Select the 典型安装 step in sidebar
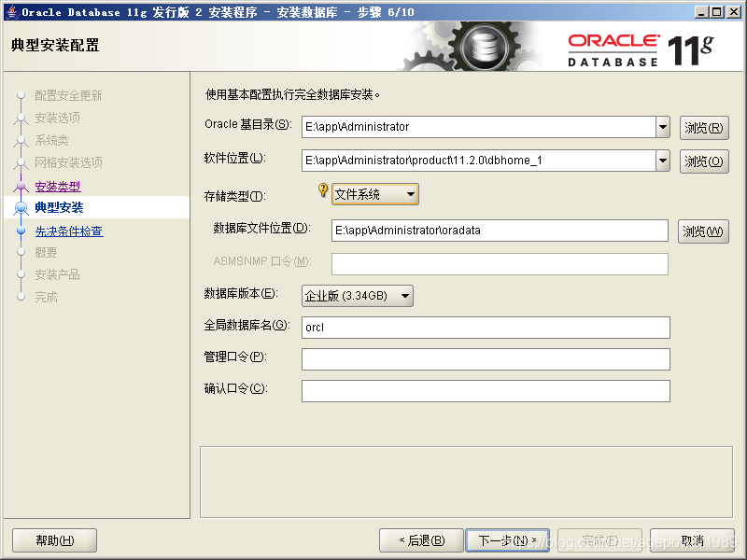Viewport: 747px width, 560px height. [x=59, y=207]
